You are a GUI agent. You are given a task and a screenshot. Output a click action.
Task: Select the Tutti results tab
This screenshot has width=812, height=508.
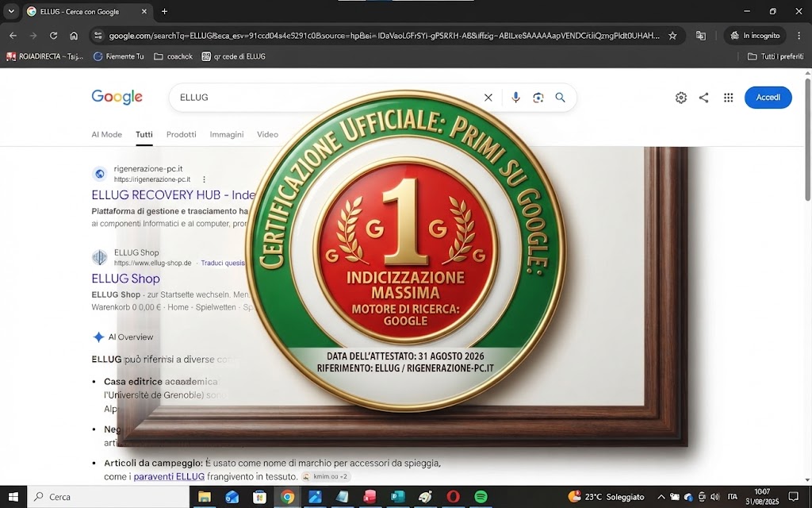point(144,134)
